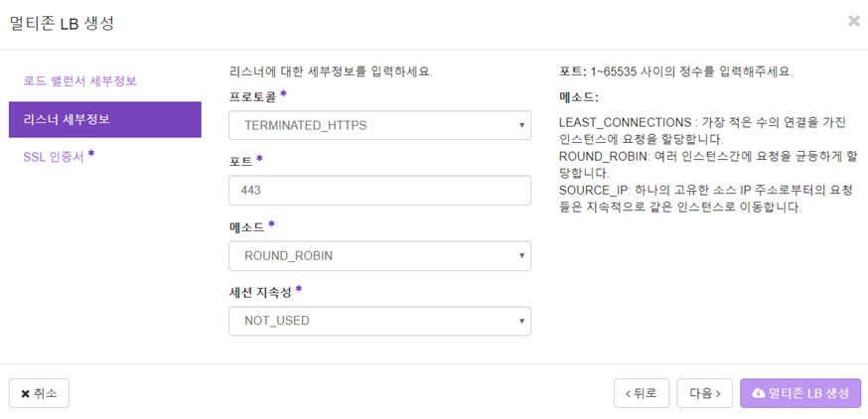Expand the NOT_USED session persistence dropdown
The image size is (868, 419).
(379, 321)
